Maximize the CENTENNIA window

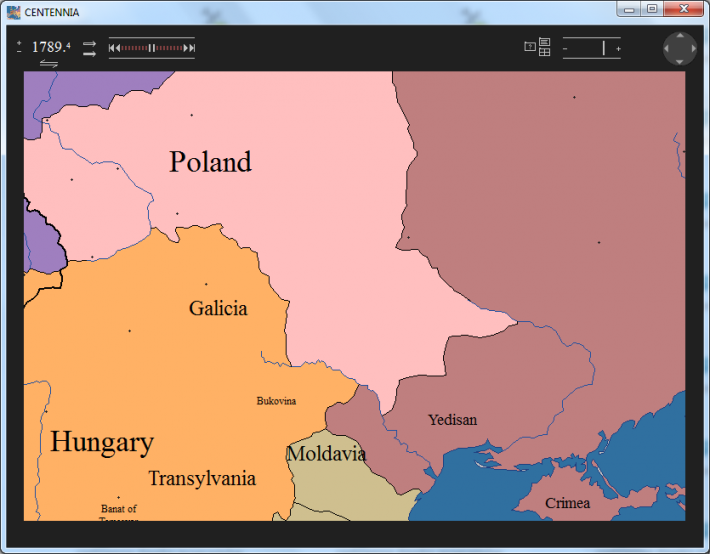[x=652, y=9]
